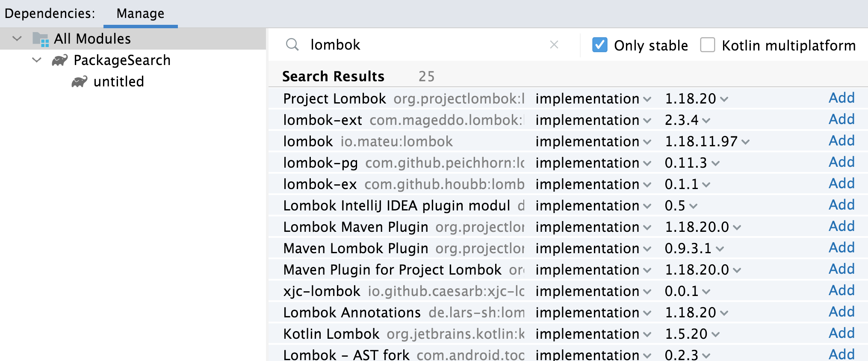
Task: Uncheck the Only stable checkbox
Action: [x=599, y=45]
